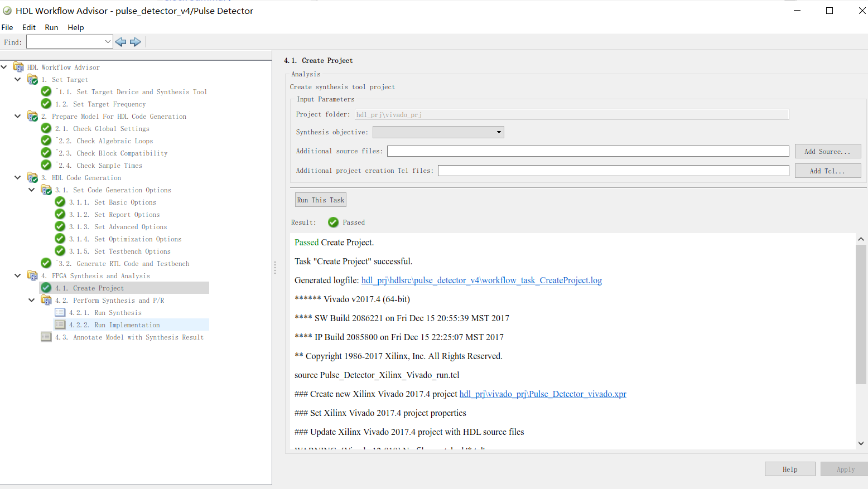Collapse 2. Prepare Model For HDL Code Generation
Viewport: 868px width, 489px height.
(18, 116)
